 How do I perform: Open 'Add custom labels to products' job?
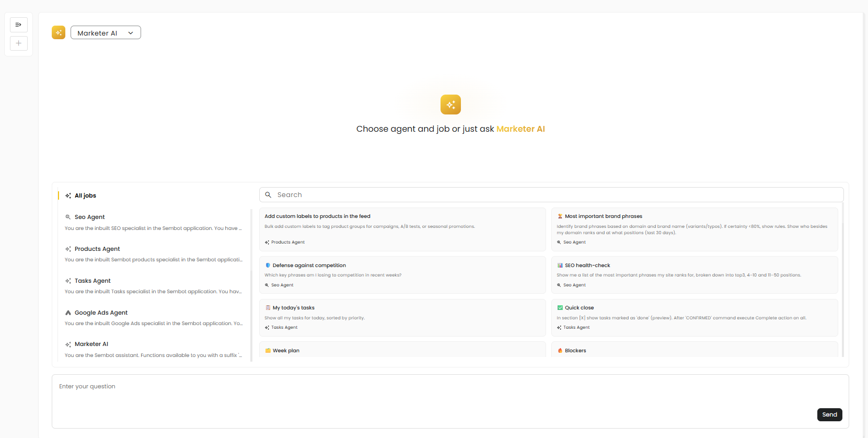pos(402,229)
